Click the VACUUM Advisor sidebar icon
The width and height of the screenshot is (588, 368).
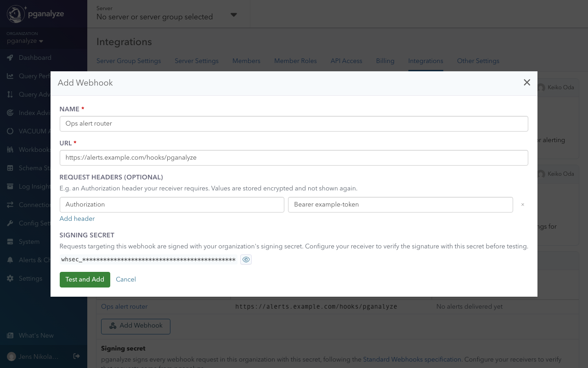point(10,131)
